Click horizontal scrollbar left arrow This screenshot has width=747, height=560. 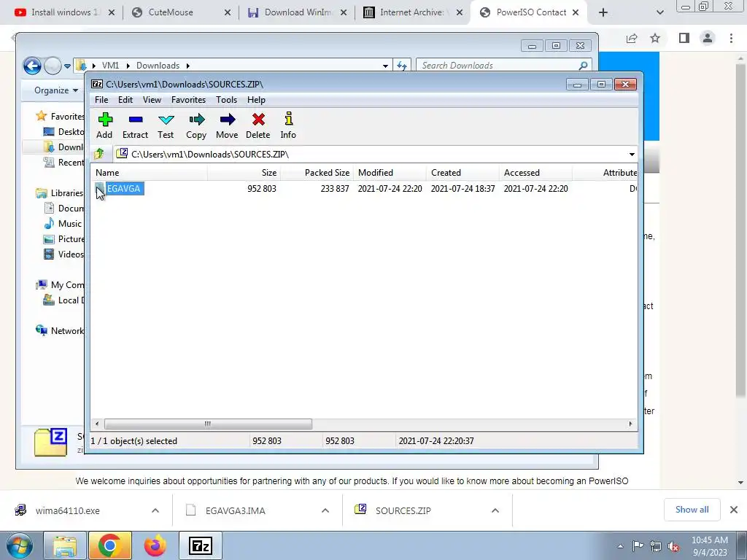click(x=97, y=424)
